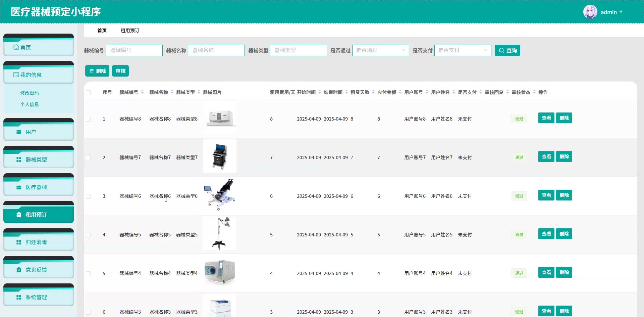644x317 pixels.
Task: Sort table by 应付金额 column arrows
Action: click(400, 92)
